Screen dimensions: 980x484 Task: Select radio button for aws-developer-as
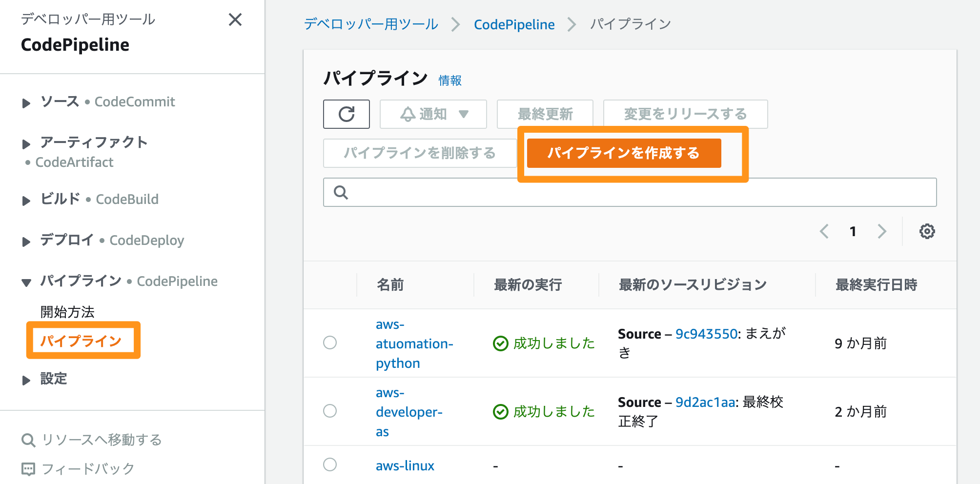point(330,411)
